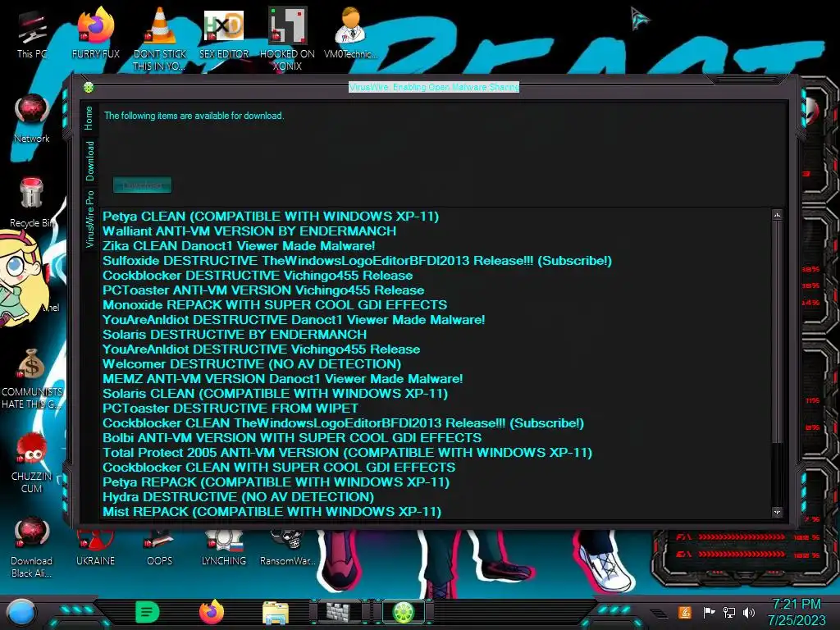Select Petya REPACK entry
Viewport: 840px width, 630px height.
276,482
